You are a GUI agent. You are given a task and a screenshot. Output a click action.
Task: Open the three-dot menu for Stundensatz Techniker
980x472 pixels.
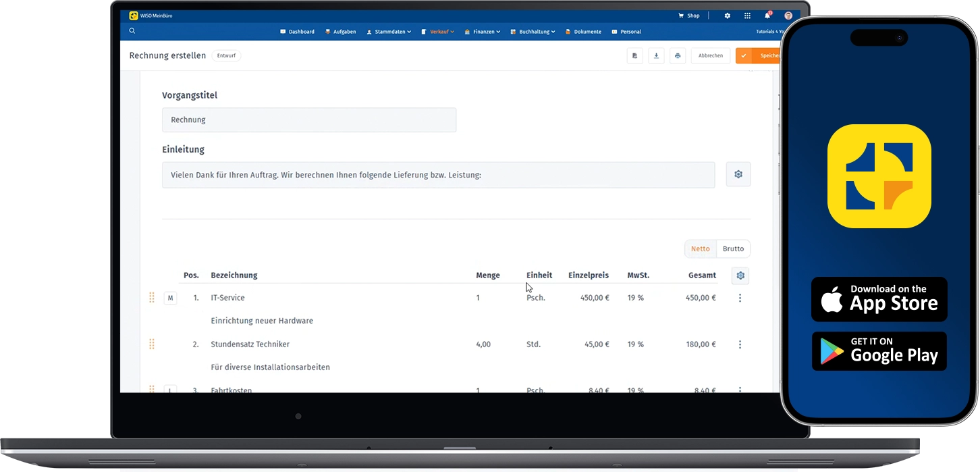tap(740, 344)
